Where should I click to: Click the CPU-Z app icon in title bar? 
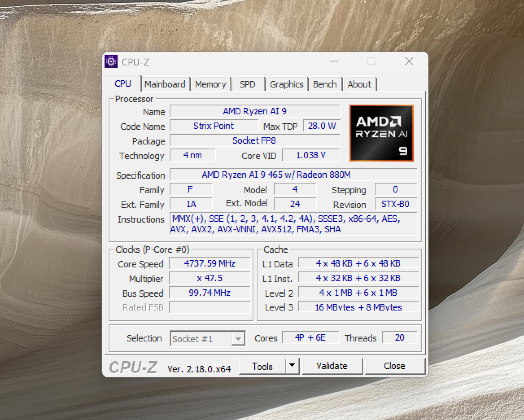(111, 61)
